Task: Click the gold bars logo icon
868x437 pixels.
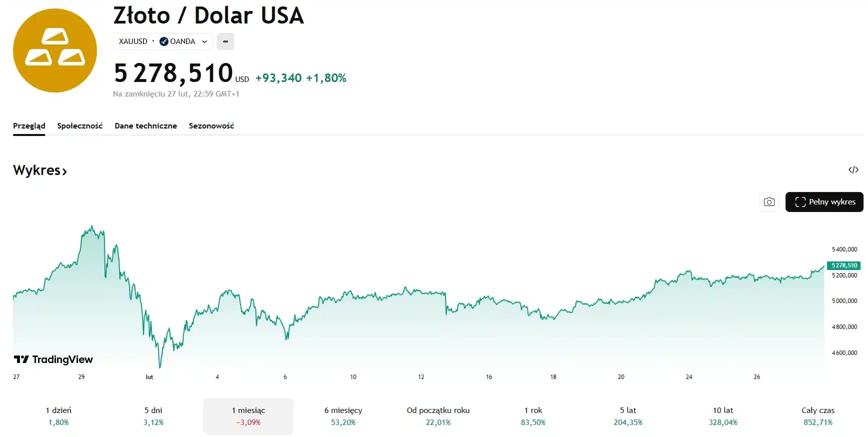Action: [55, 50]
